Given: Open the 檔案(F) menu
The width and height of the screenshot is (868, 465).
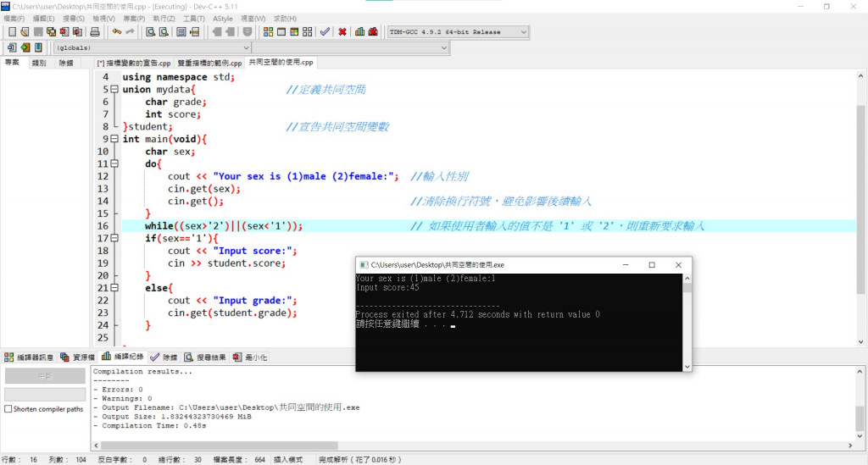Looking at the screenshot, I should [x=14, y=19].
